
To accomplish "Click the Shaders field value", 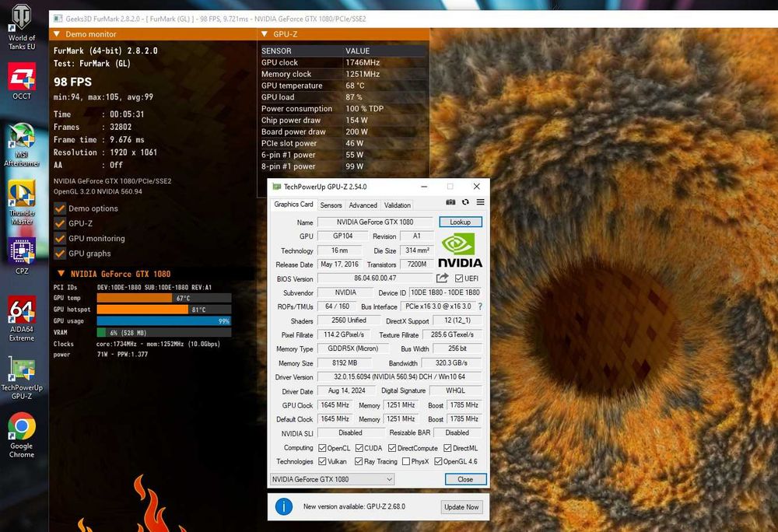I will click(x=349, y=320).
